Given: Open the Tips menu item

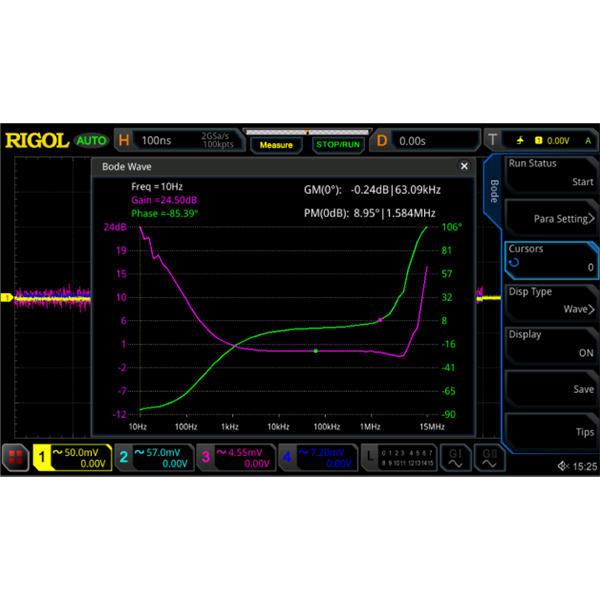Looking at the screenshot, I should point(550,432).
